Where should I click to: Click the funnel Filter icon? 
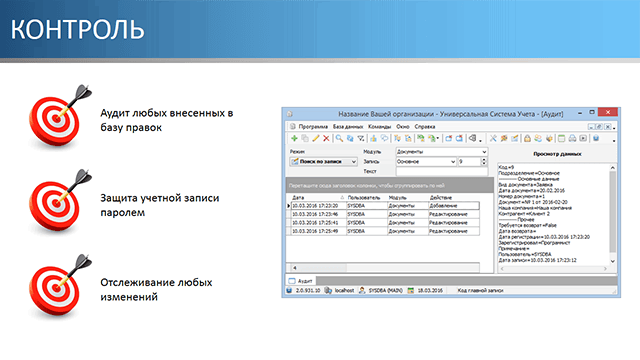(361, 139)
